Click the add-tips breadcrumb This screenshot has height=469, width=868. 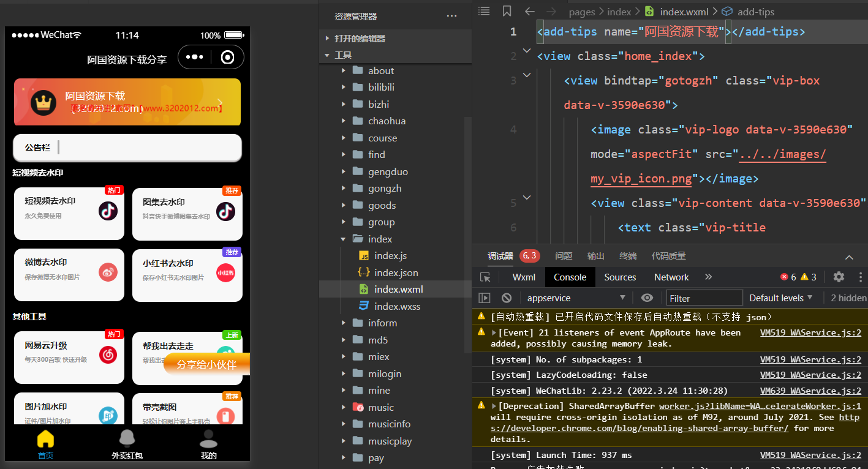tap(755, 12)
